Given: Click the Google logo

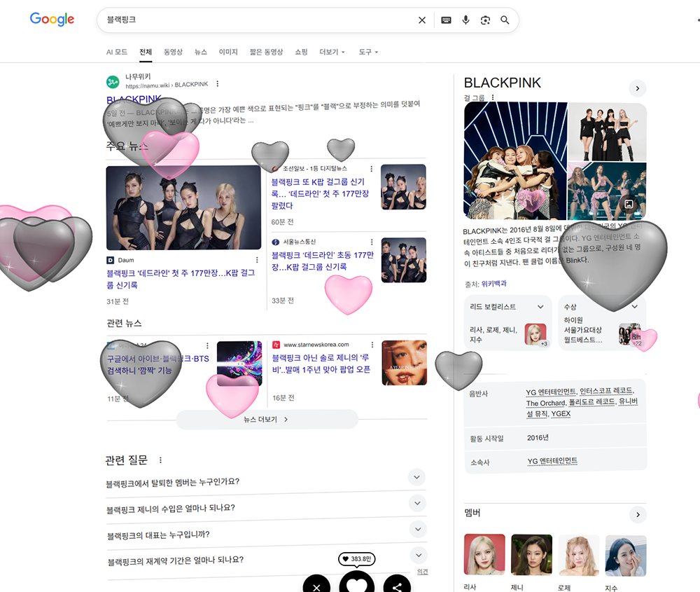Looking at the screenshot, I should tap(52, 20).
